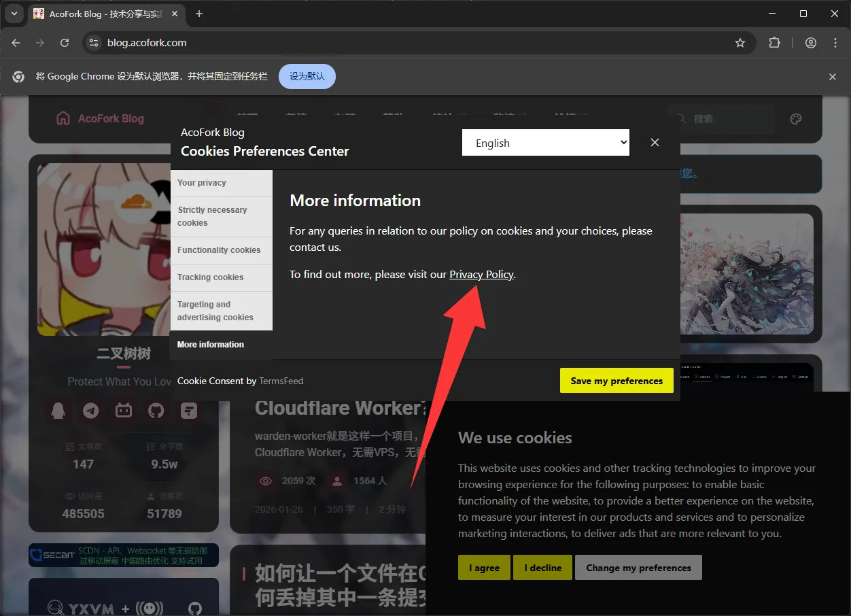The width and height of the screenshot is (851, 616).
Task: Open Chrome three-dot menu
Action: pyautogui.click(x=835, y=43)
